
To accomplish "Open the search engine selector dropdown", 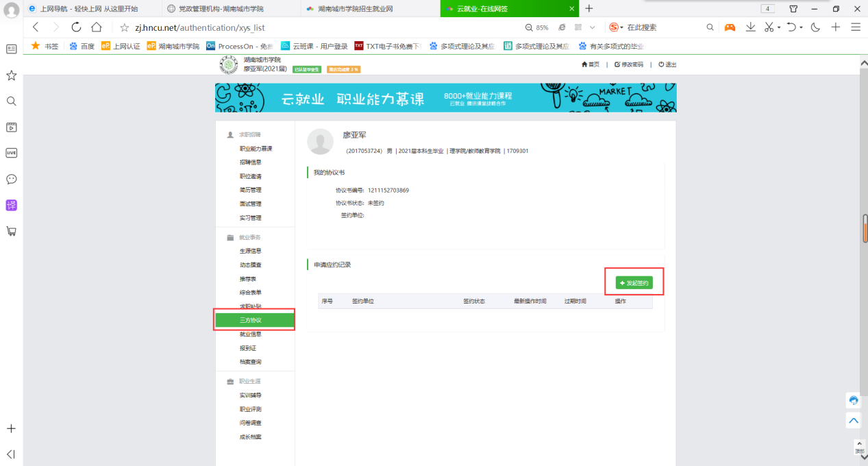I will (x=621, y=27).
